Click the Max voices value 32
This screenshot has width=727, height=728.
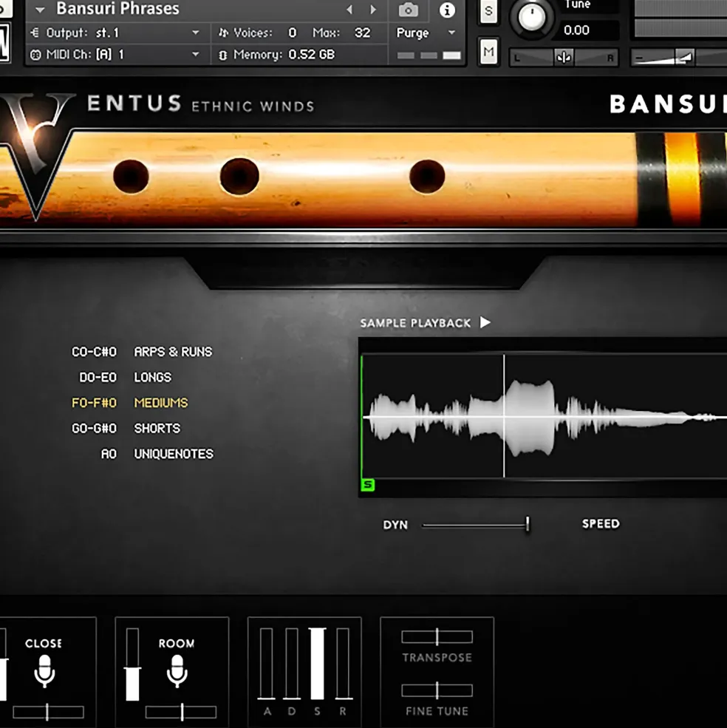(363, 33)
